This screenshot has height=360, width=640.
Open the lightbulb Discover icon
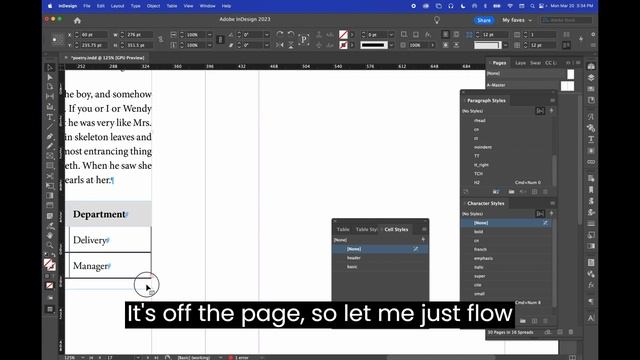pos(437,20)
